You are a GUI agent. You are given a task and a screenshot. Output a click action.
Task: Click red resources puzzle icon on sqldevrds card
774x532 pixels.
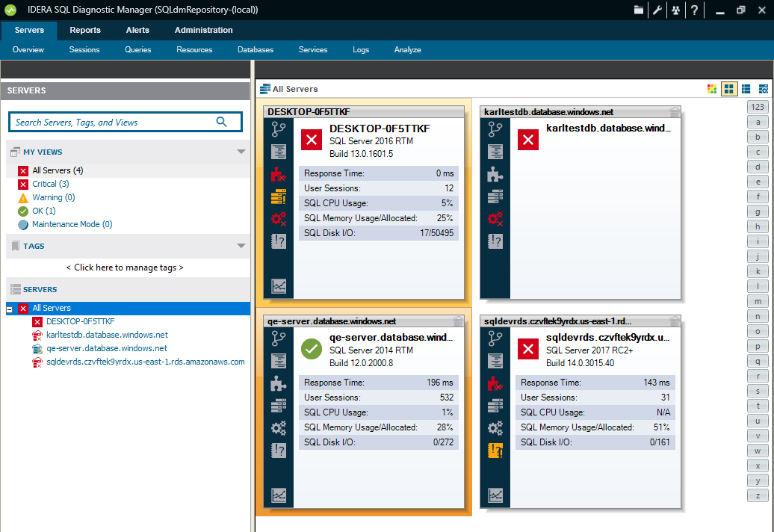[x=495, y=383]
